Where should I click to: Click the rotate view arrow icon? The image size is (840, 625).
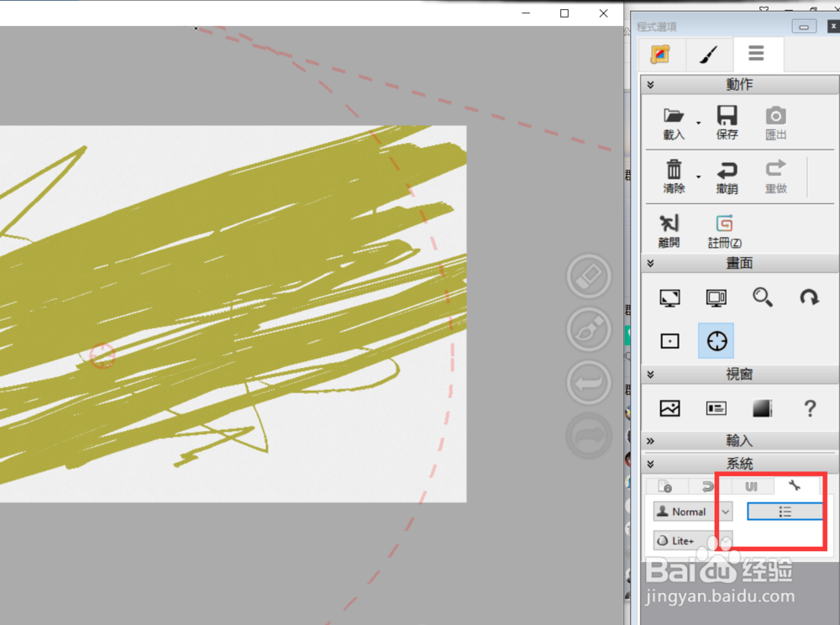pyautogui.click(x=809, y=297)
